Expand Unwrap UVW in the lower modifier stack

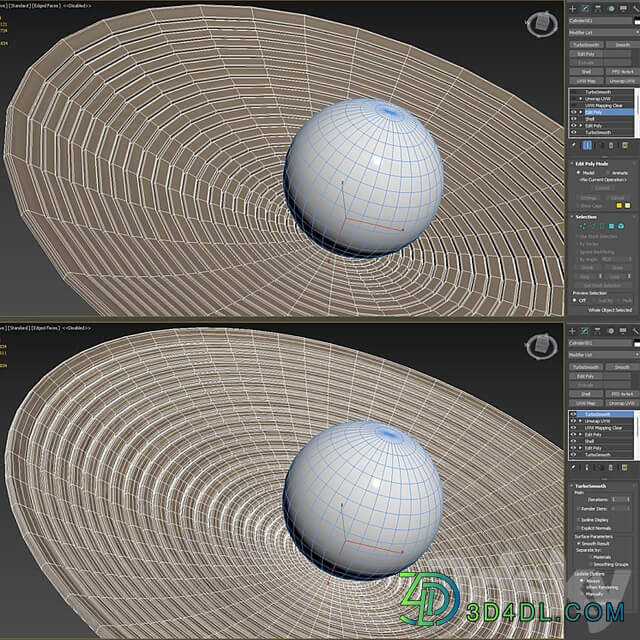click(580, 421)
